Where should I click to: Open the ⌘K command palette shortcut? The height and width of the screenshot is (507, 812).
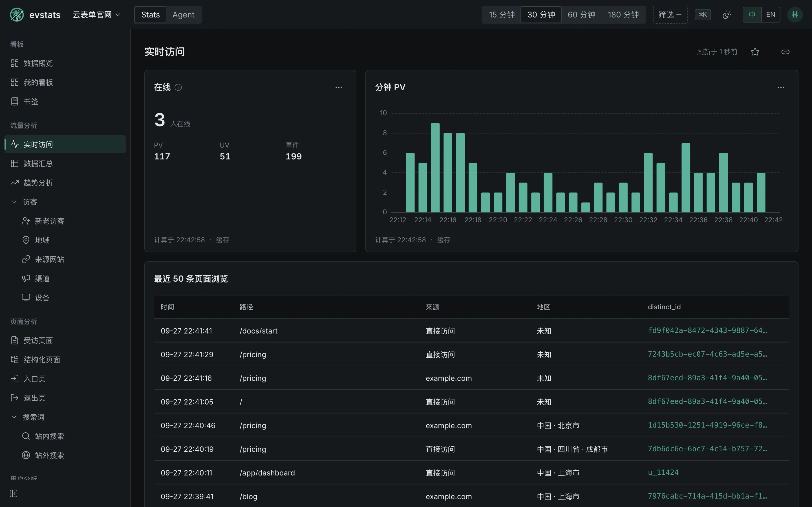[x=703, y=15]
